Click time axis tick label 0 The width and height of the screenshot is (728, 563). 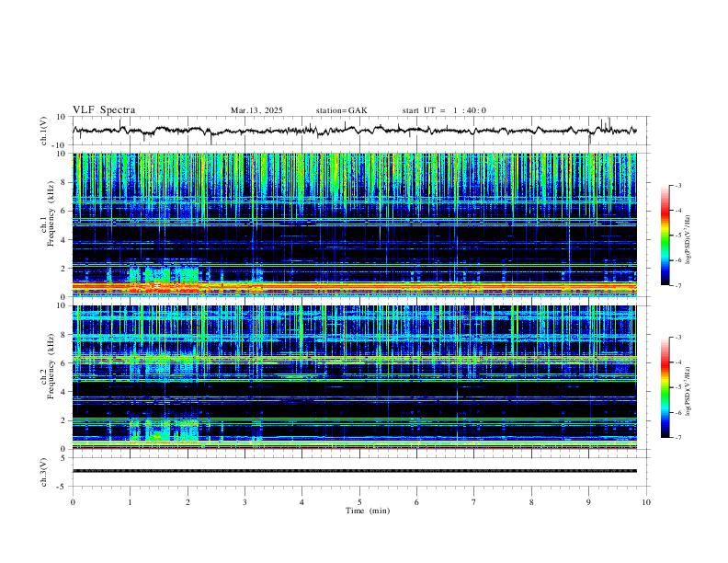pyautogui.click(x=73, y=502)
